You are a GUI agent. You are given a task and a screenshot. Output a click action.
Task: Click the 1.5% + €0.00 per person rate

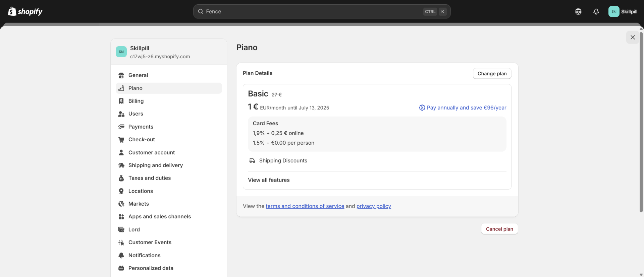[x=283, y=143]
